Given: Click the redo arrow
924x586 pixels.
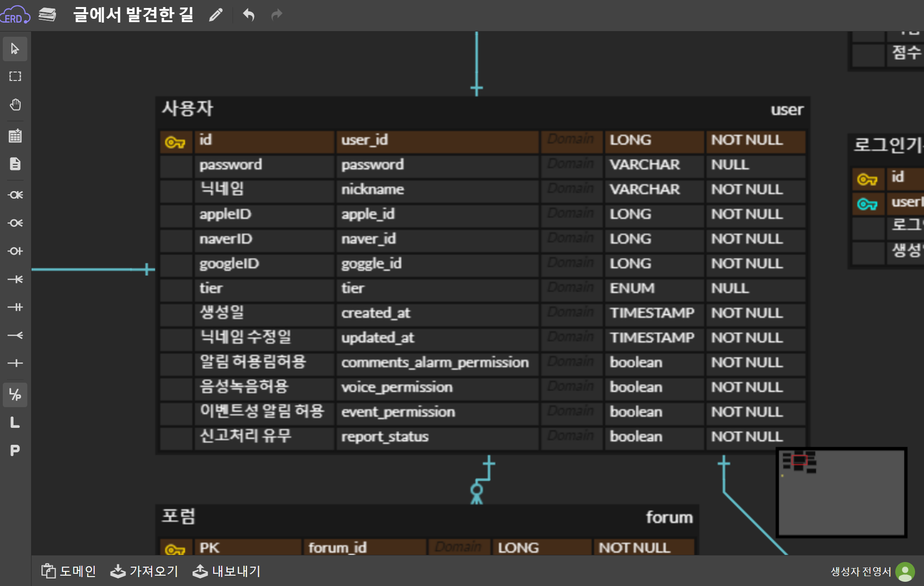Looking at the screenshot, I should pyautogui.click(x=277, y=15).
